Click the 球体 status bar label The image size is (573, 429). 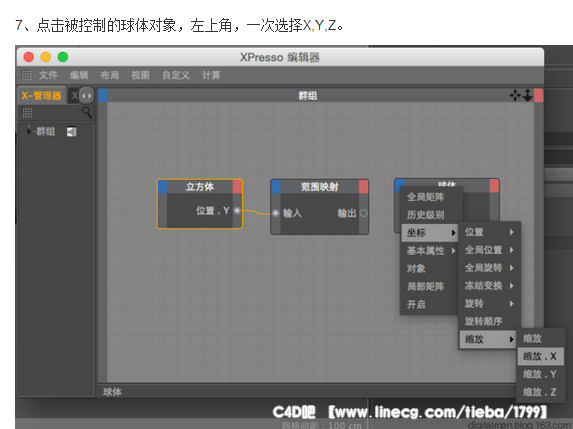[x=112, y=392]
